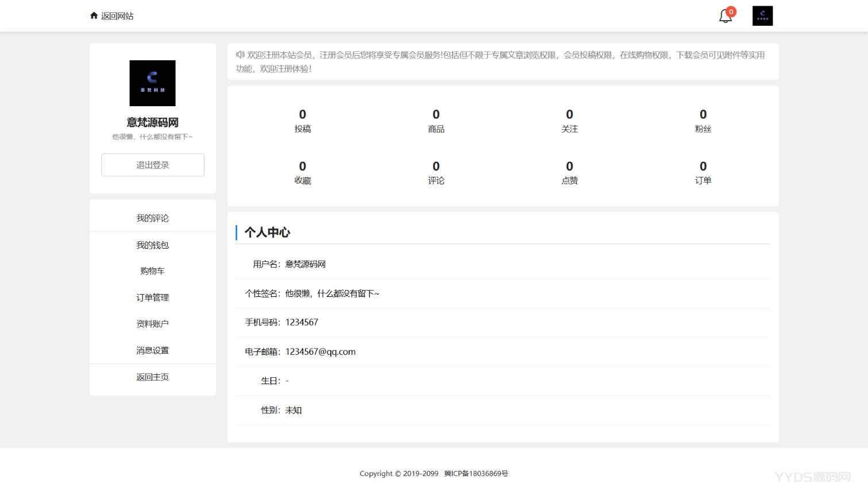Click the speaker announcement icon
The width and height of the screenshot is (868, 499).
(240, 55)
